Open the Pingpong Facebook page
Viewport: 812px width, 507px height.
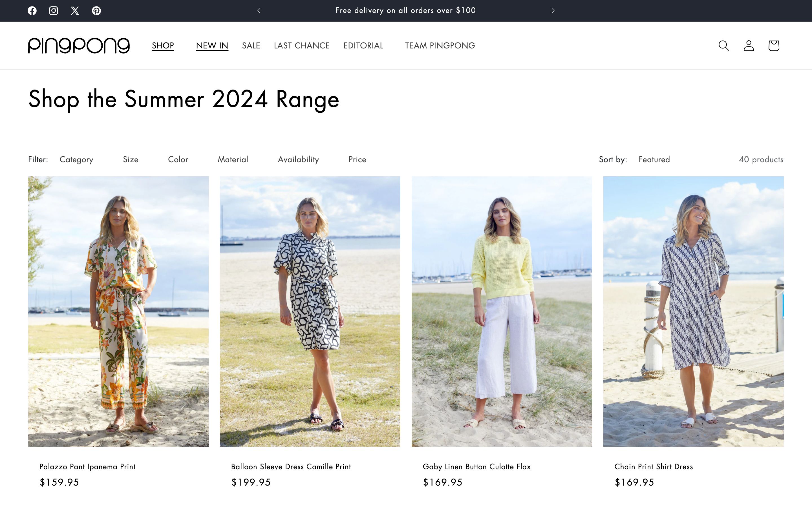(x=32, y=10)
